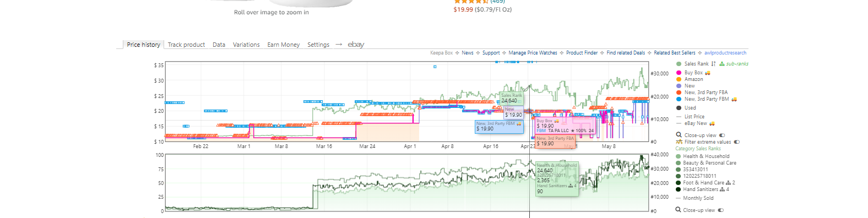868x218 pixels.
Task: Open sub-ranks link
Action: [737, 64]
